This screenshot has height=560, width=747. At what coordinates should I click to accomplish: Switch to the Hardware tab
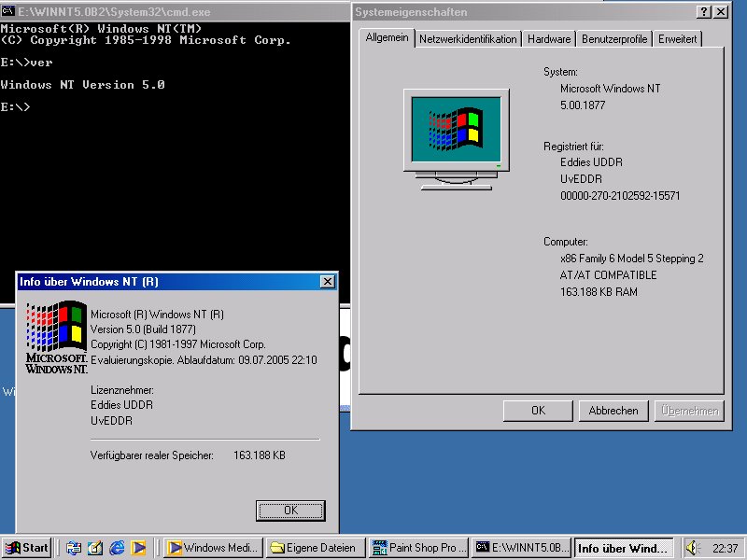pyautogui.click(x=548, y=39)
